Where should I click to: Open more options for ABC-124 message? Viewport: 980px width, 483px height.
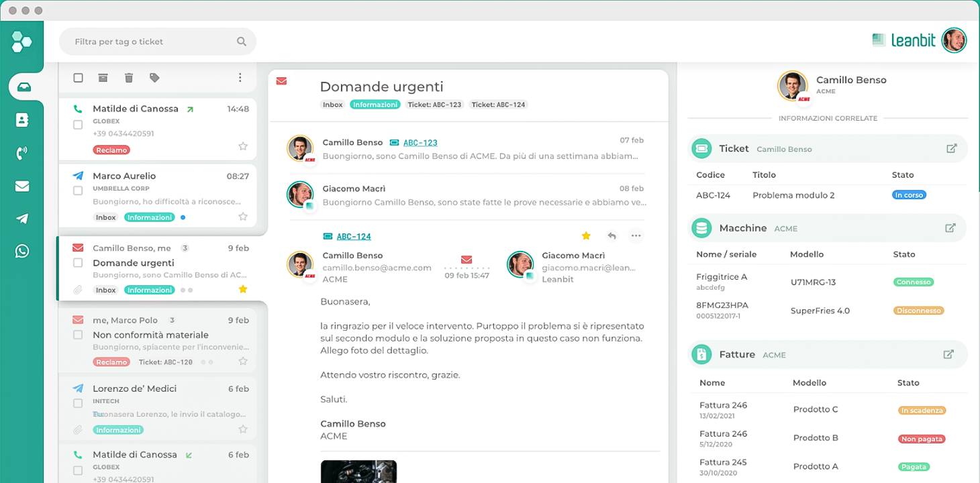click(x=636, y=235)
